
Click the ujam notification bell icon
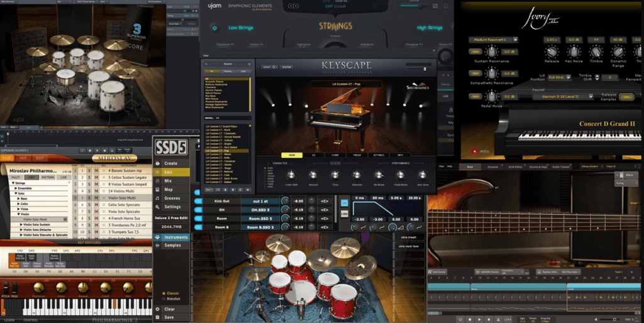446,6
